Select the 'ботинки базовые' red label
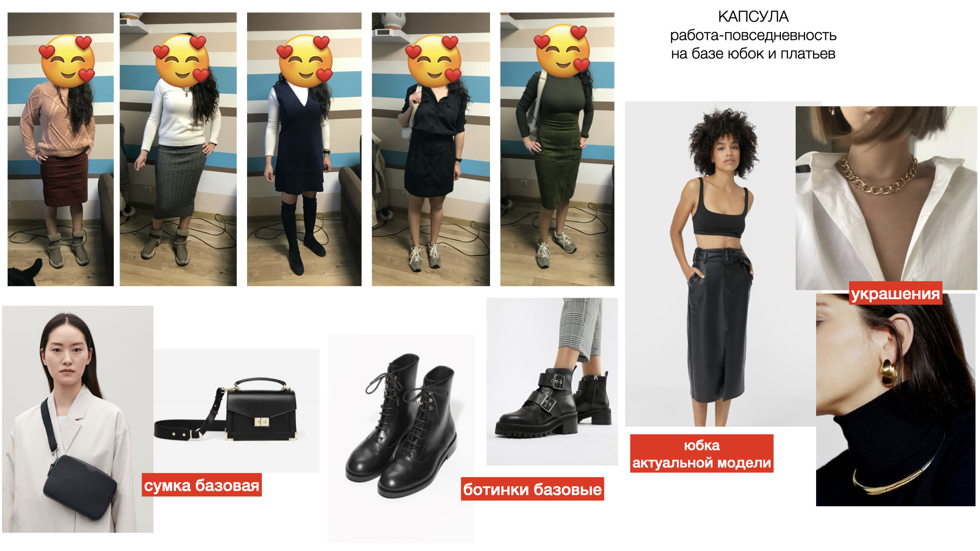Screen dimensions: 980x551 (532, 489)
